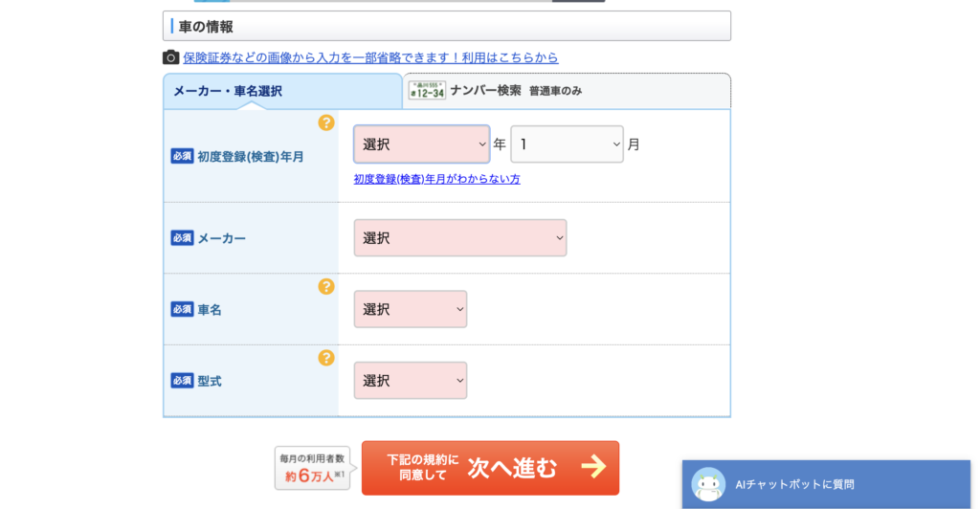The image size is (980, 509).
Task: Expand the 型式 selection dropdown
Action: (410, 381)
